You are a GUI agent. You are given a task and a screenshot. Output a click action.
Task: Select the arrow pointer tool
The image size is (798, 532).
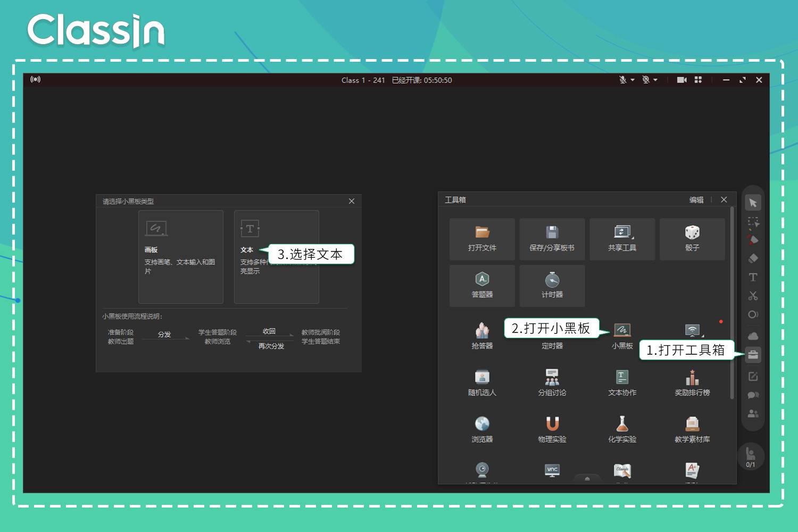click(x=753, y=203)
